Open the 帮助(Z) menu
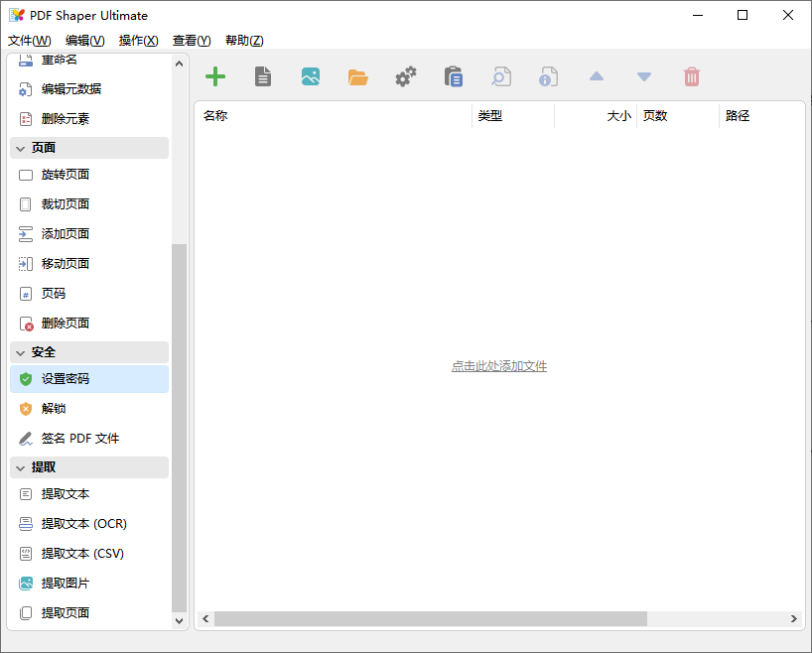The width and height of the screenshot is (812, 653). (x=244, y=41)
